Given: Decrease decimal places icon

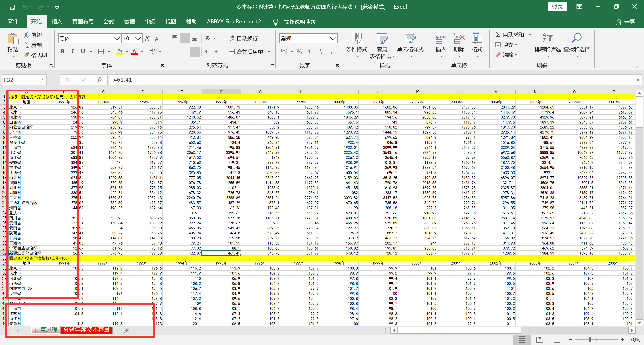Looking at the screenshot, I should 333,52.
